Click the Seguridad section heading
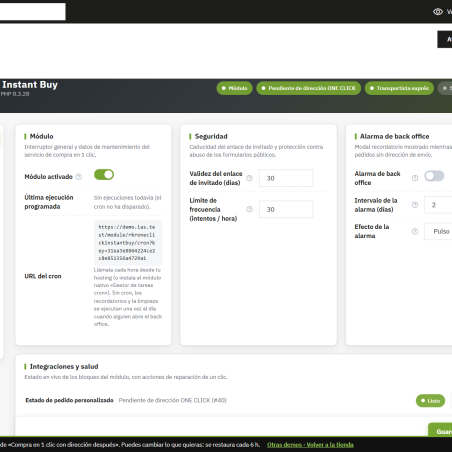This screenshot has width=452, height=452. (x=211, y=136)
